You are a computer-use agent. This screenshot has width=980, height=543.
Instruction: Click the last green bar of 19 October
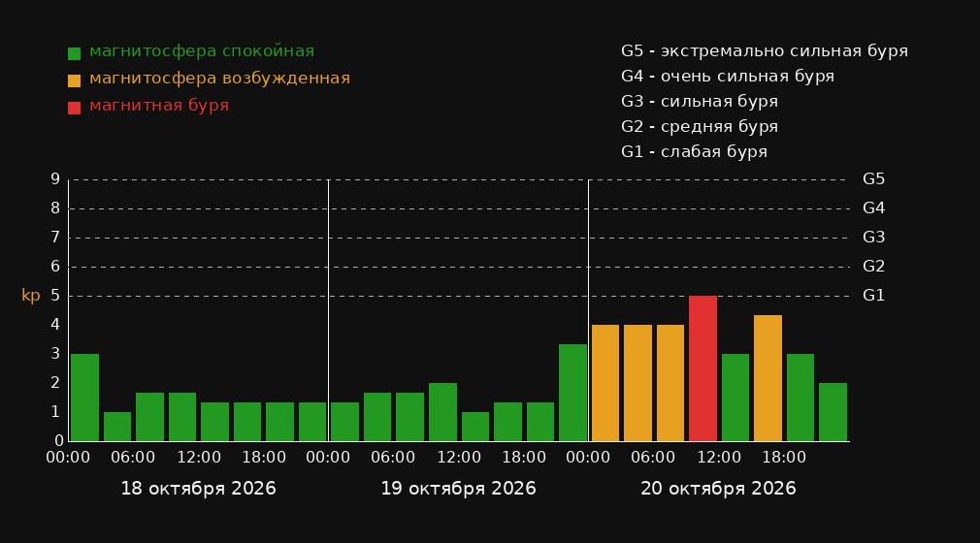[572, 393]
